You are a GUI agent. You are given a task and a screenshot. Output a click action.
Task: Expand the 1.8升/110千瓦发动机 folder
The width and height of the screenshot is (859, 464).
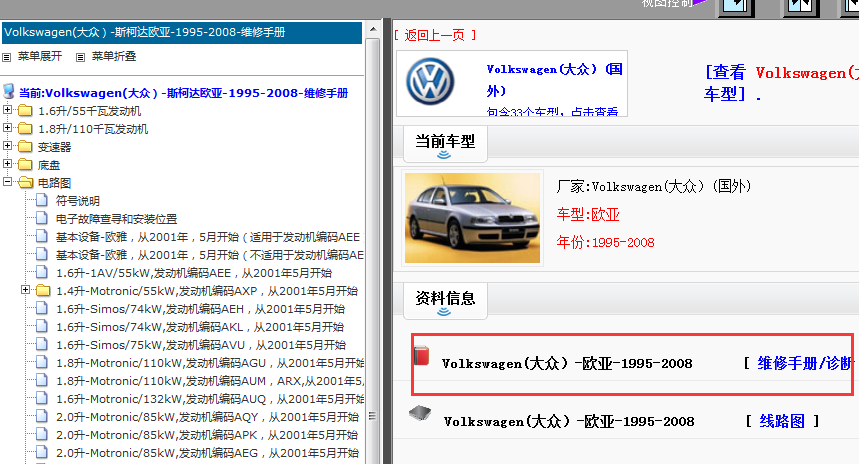point(8,128)
